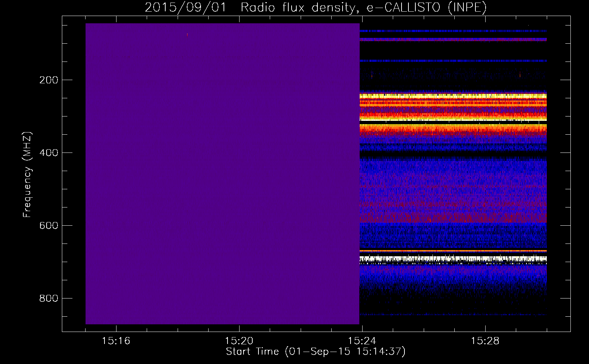Click the 400 frequency tick label
The image size is (589, 364).
coord(49,153)
